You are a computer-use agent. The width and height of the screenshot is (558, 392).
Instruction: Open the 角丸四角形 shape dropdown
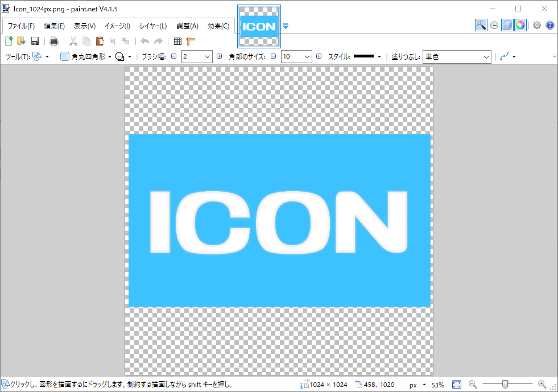[86, 57]
